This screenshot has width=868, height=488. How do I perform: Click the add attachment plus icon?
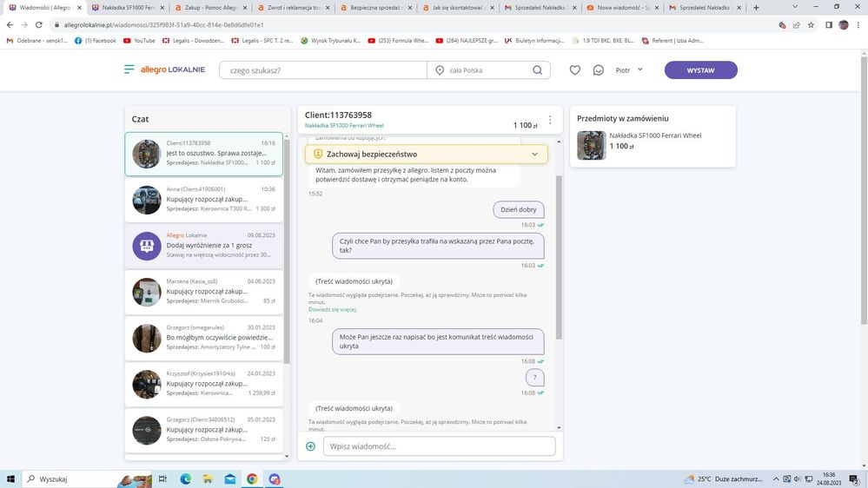[x=311, y=446]
